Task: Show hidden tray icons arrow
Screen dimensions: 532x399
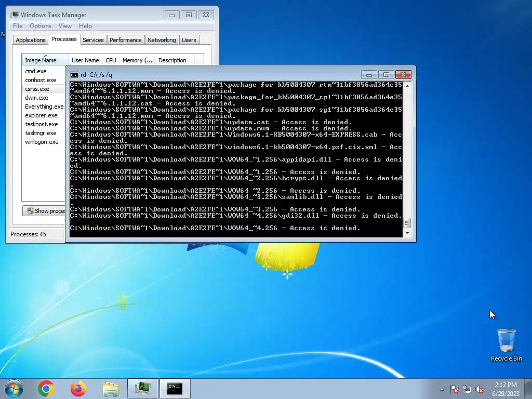Action: pyautogui.click(x=442, y=389)
